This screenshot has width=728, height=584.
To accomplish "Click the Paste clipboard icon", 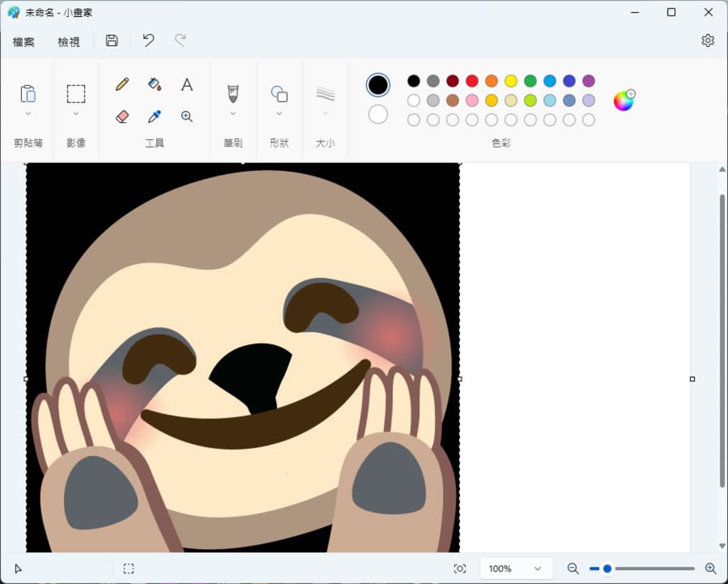I will [x=28, y=93].
